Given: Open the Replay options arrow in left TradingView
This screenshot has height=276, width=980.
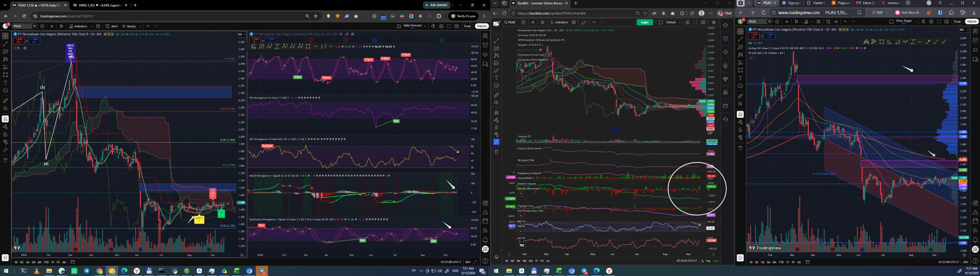Looking at the screenshot, I should (x=140, y=26).
